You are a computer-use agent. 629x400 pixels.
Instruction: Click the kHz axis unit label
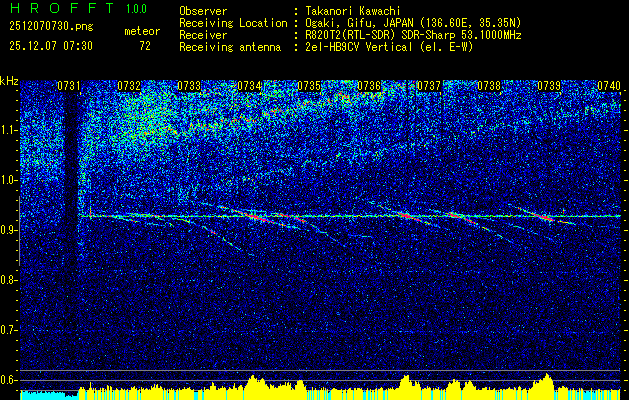coord(9,81)
